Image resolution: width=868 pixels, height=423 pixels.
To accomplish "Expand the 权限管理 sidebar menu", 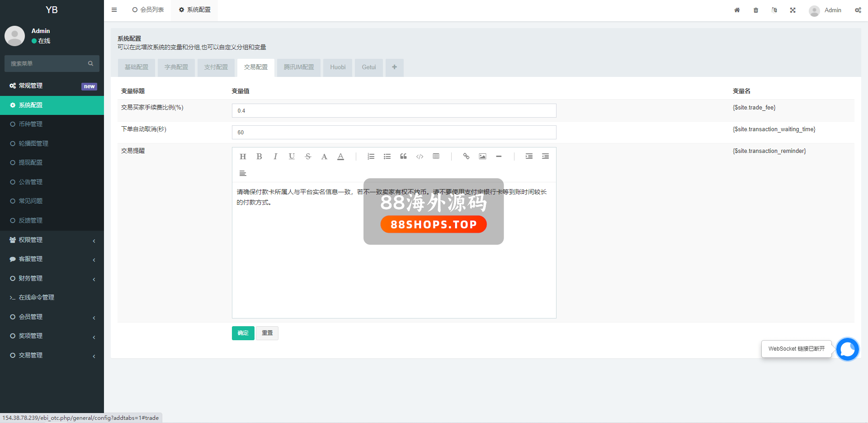I will click(52, 240).
